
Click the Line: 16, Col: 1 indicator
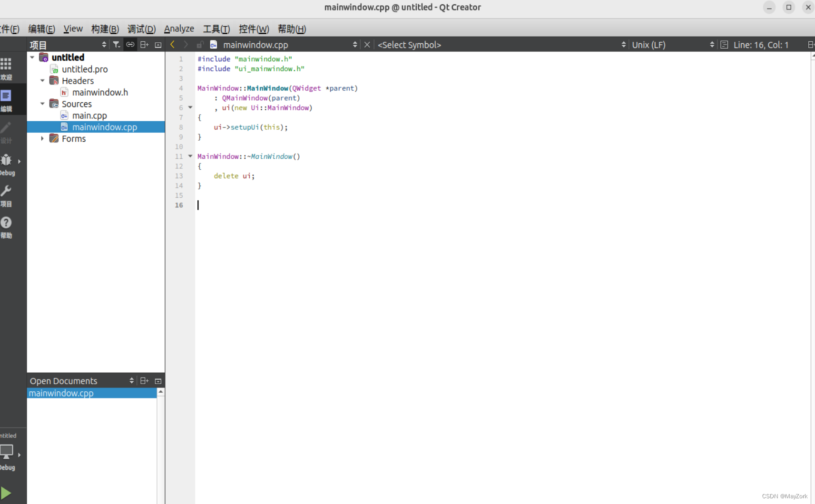tap(761, 45)
